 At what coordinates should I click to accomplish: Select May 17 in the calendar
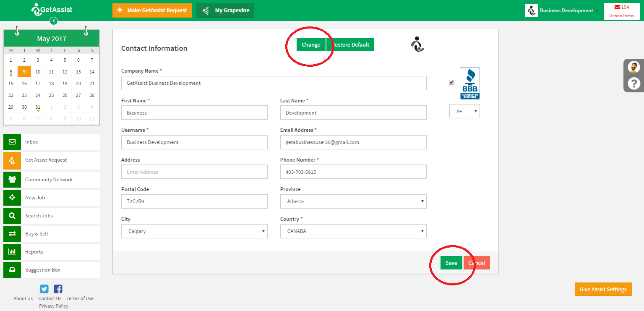click(38, 84)
